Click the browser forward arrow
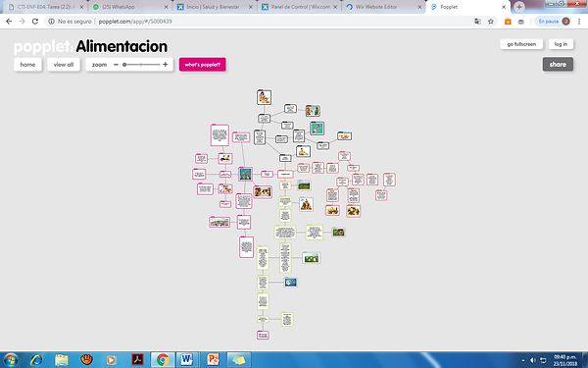This screenshot has height=368, width=588. click(23, 22)
